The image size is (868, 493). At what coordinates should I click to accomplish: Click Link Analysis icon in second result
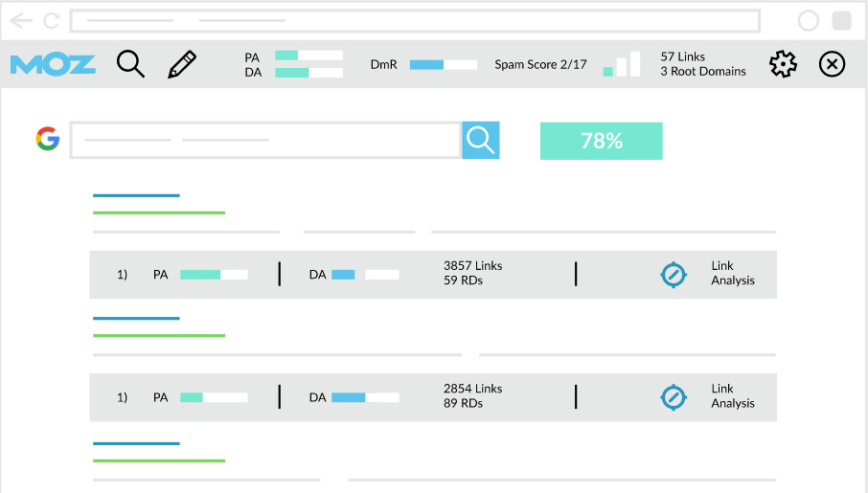pos(674,396)
